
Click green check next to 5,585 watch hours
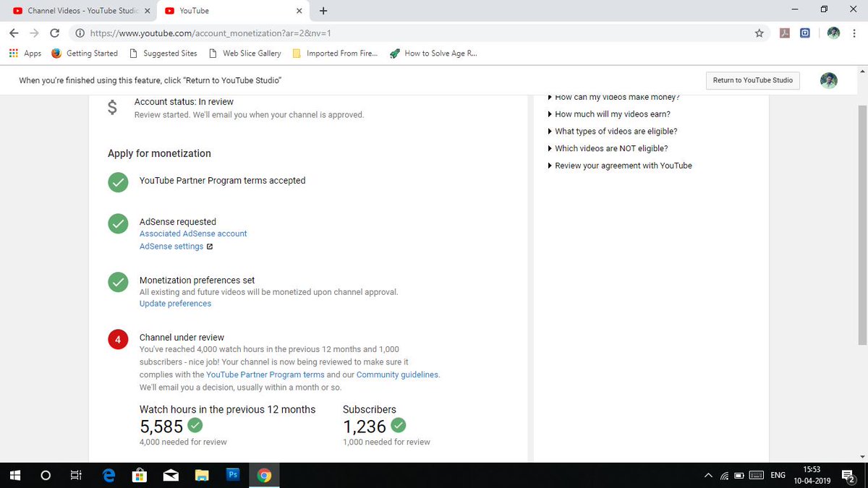pos(195,424)
